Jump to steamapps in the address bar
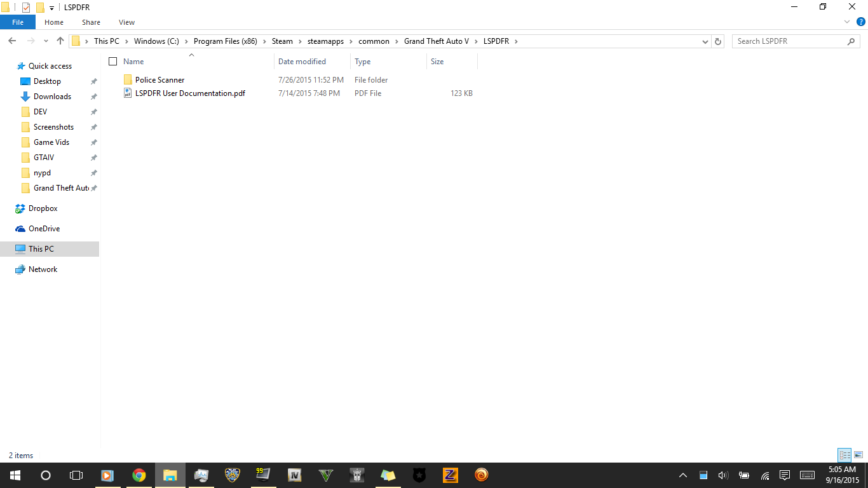The image size is (868, 488). (325, 41)
